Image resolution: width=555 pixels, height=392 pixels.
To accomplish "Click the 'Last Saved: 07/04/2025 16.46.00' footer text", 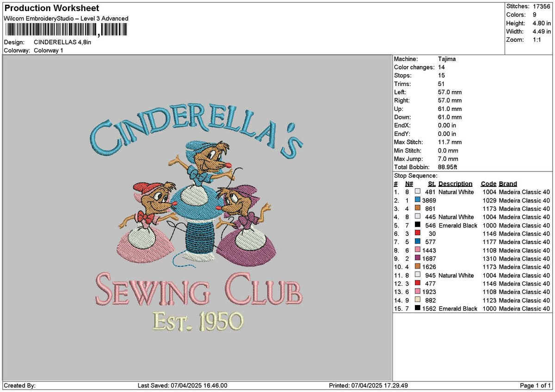I will pos(183,386).
